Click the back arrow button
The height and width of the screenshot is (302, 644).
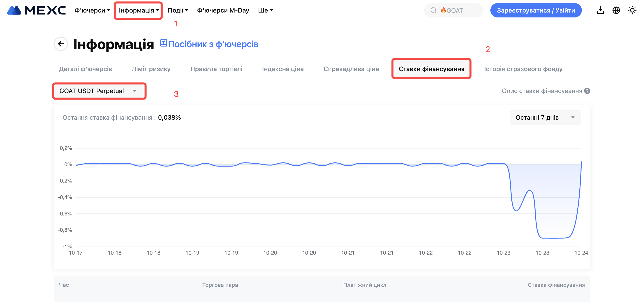point(61,44)
